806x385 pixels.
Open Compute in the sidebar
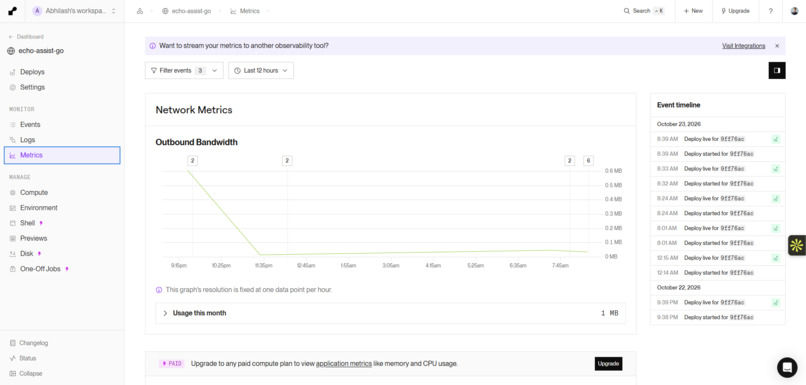coord(34,192)
